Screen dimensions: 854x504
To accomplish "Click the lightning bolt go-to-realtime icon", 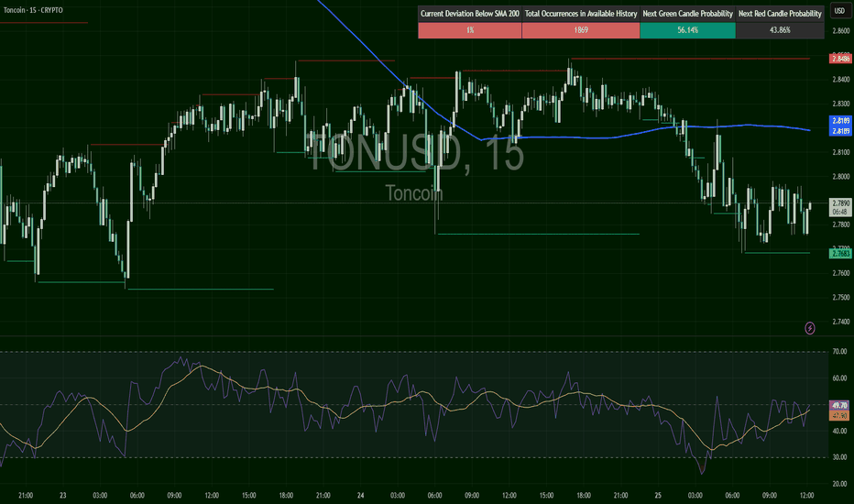I will coord(810,327).
